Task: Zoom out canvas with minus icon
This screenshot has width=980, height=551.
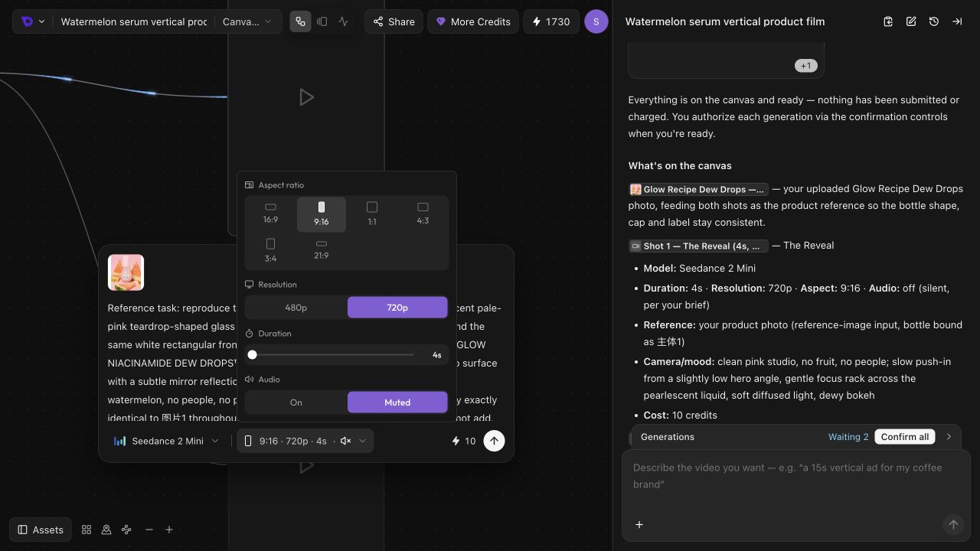Action: point(149,530)
